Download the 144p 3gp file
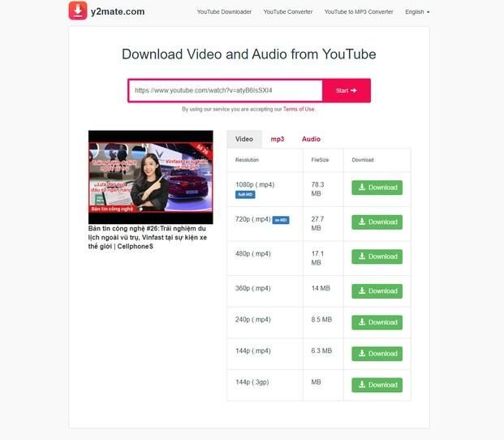 tap(377, 385)
